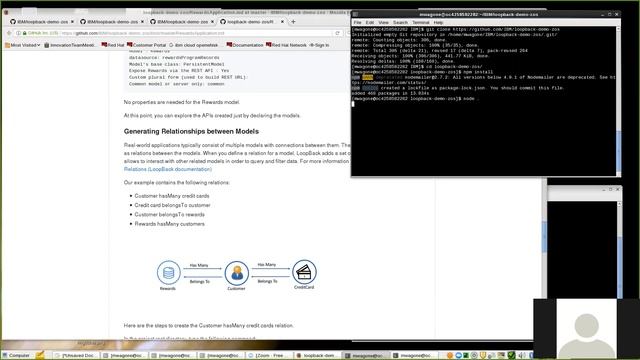Click the notes pencil icon in taskbar
The height and width of the screenshot is (360, 640).
point(40,355)
